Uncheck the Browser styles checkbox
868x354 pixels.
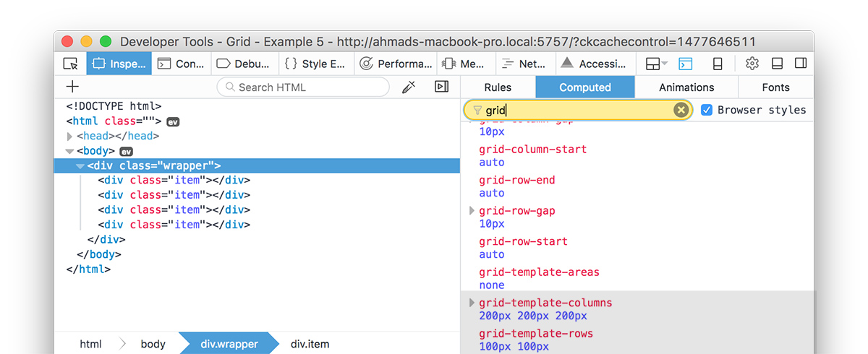click(x=707, y=110)
